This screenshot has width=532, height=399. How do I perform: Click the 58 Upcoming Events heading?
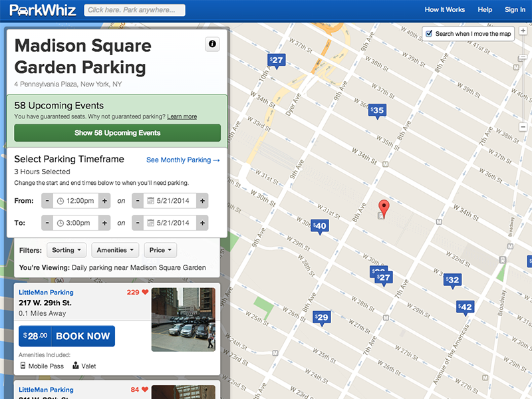coord(59,106)
